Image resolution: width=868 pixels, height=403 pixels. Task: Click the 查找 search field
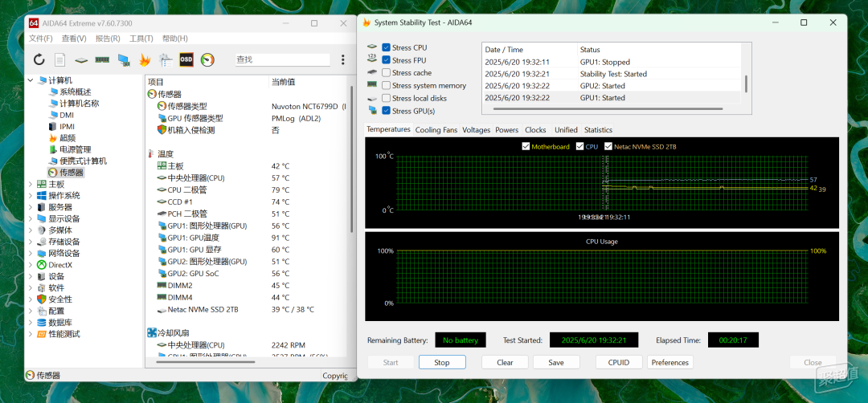tap(282, 59)
